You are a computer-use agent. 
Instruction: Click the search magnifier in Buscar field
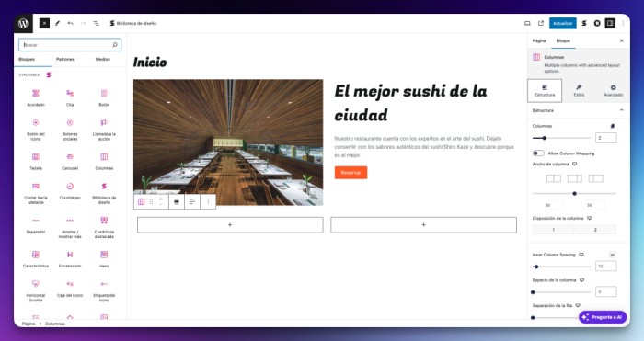click(x=115, y=45)
